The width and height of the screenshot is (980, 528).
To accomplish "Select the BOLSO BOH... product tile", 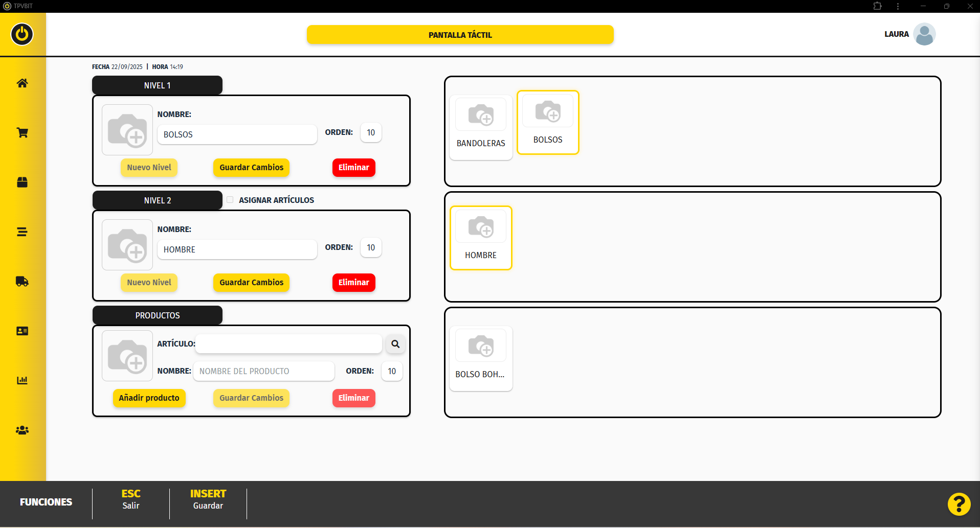I will 481,358.
